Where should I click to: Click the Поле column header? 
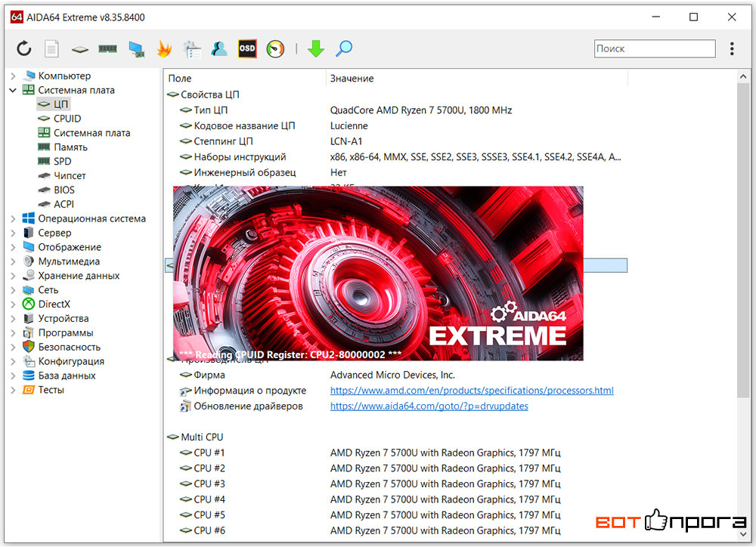coord(246,78)
